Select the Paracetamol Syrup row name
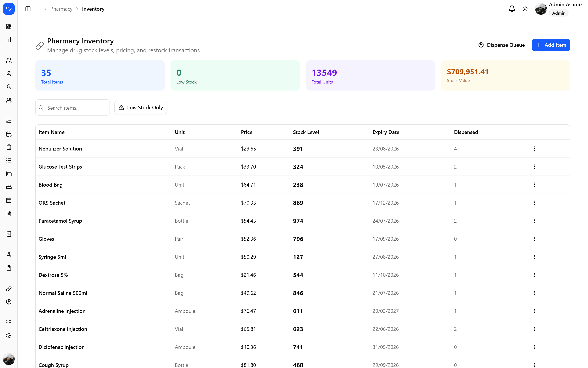The image size is (588, 368). [x=60, y=221]
